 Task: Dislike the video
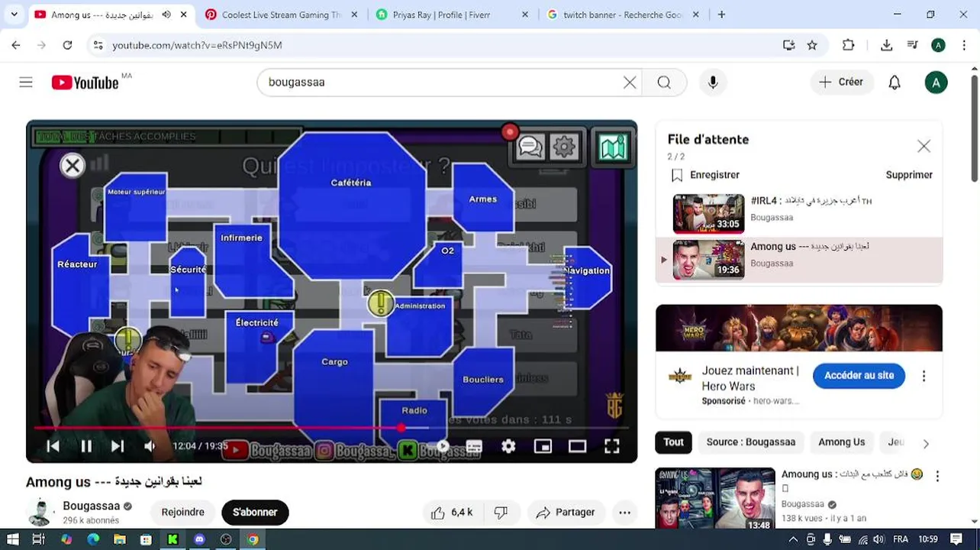point(501,513)
